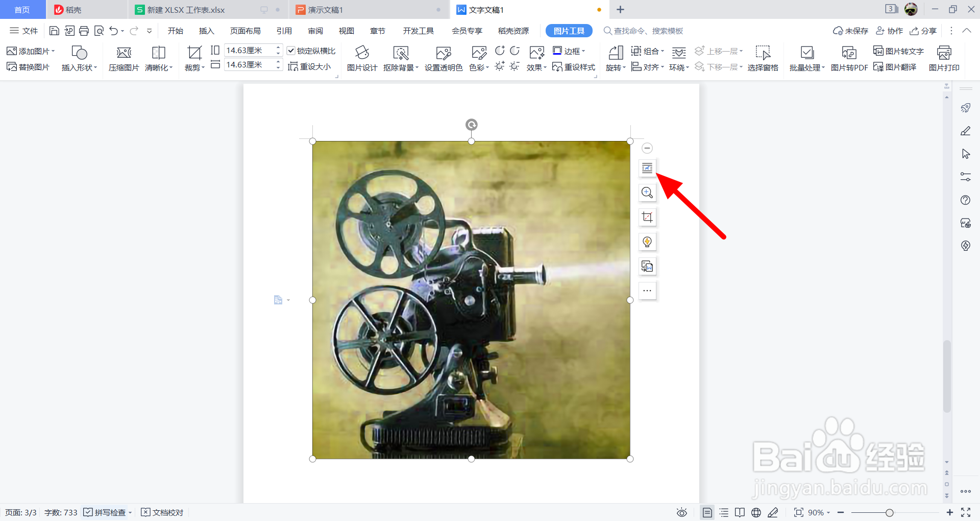Open 图片设计 picture design tool
This screenshot has width=980, height=521.
click(362, 59)
